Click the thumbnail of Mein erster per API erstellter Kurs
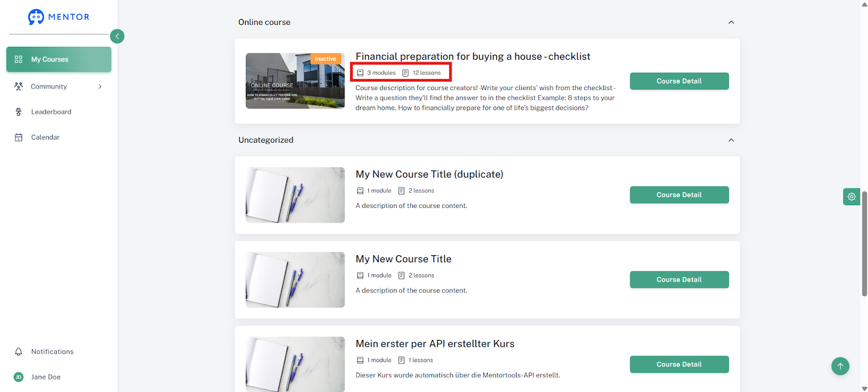This screenshot has width=868, height=392. tap(295, 364)
